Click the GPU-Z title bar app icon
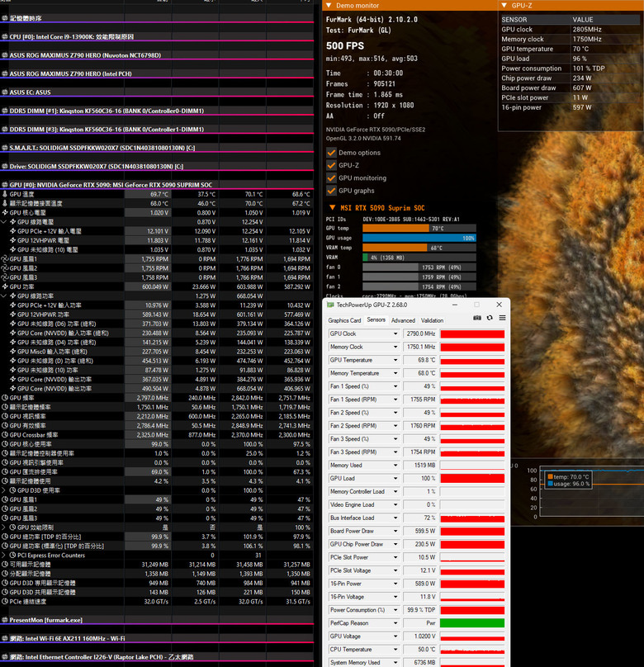This screenshot has height=667, width=644. coord(330,305)
